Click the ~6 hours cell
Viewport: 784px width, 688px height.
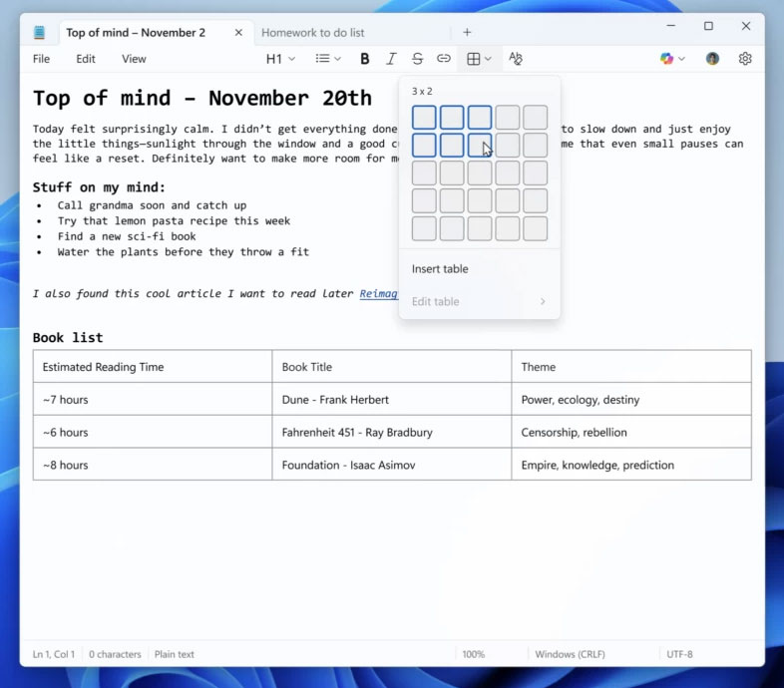click(x=153, y=432)
